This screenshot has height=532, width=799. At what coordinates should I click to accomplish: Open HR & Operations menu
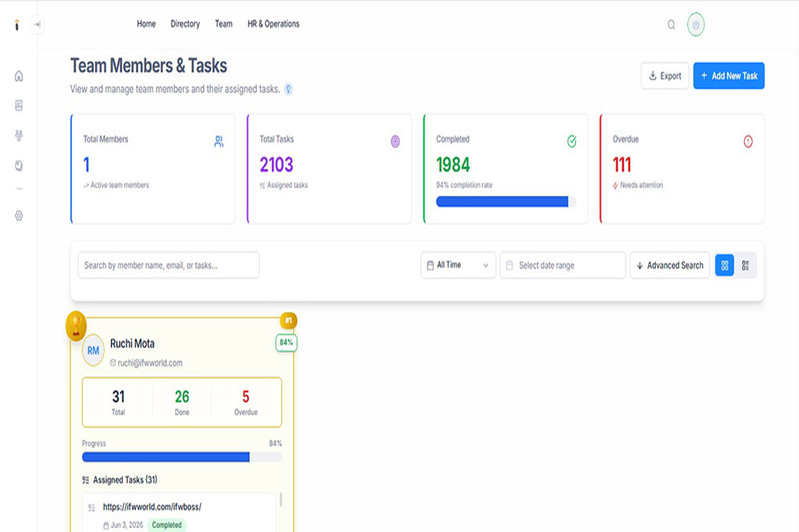(x=273, y=24)
